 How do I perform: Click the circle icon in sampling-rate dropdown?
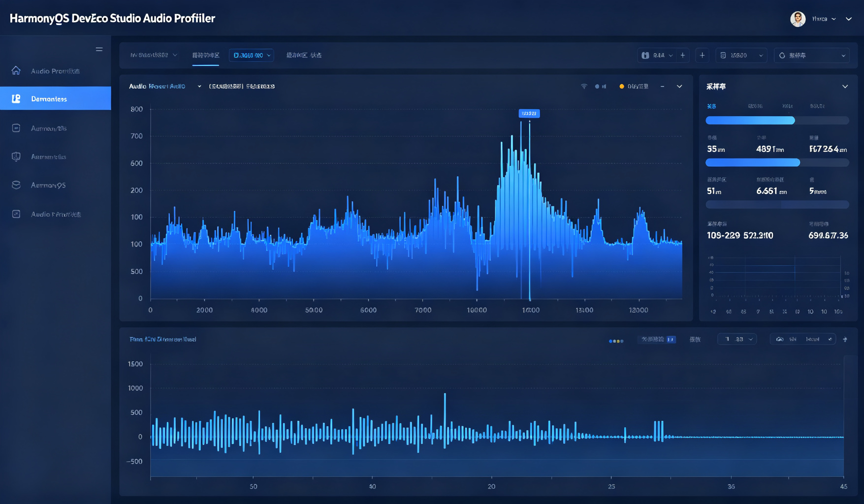tap(782, 55)
